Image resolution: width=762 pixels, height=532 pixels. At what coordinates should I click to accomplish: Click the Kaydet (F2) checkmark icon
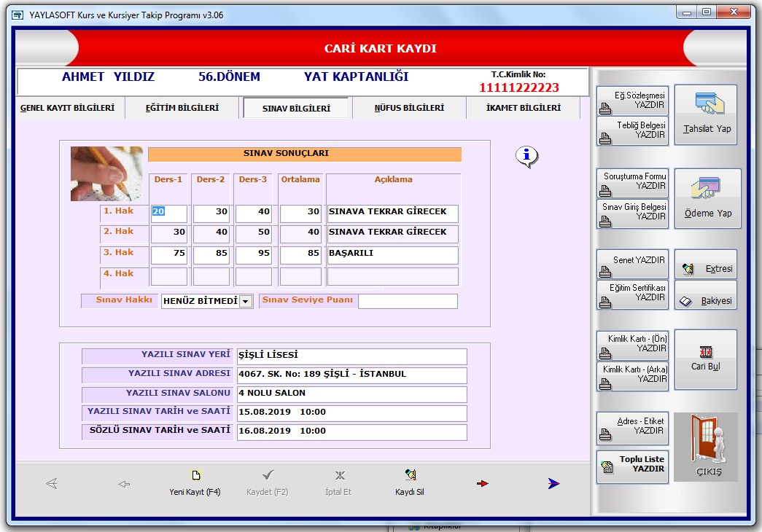pyautogui.click(x=268, y=474)
